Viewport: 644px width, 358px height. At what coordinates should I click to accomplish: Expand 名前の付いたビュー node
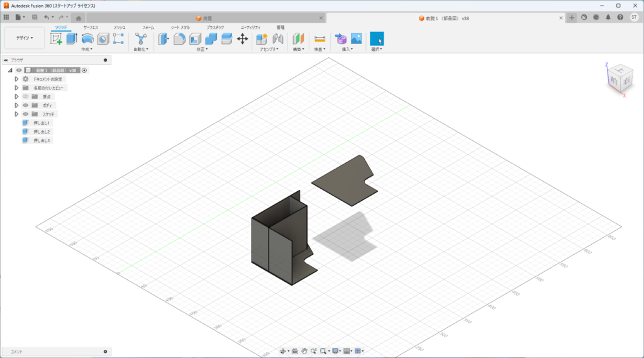pos(16,87)
